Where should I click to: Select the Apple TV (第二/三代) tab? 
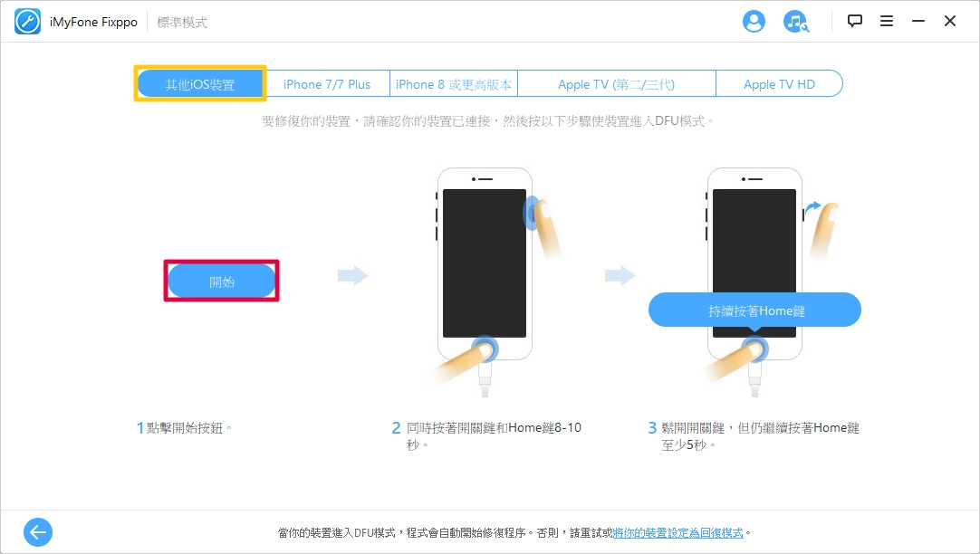tap(616, 83)
